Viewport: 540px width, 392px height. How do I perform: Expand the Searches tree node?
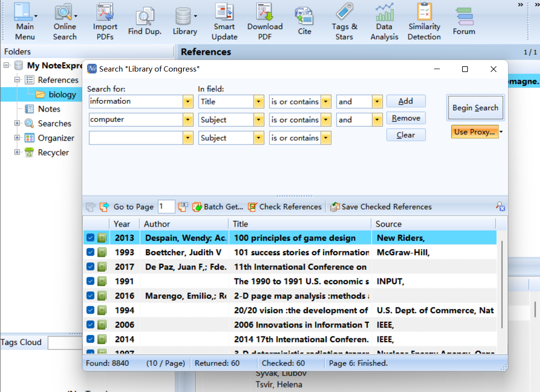pyautogui.click(x=17, y=123)
